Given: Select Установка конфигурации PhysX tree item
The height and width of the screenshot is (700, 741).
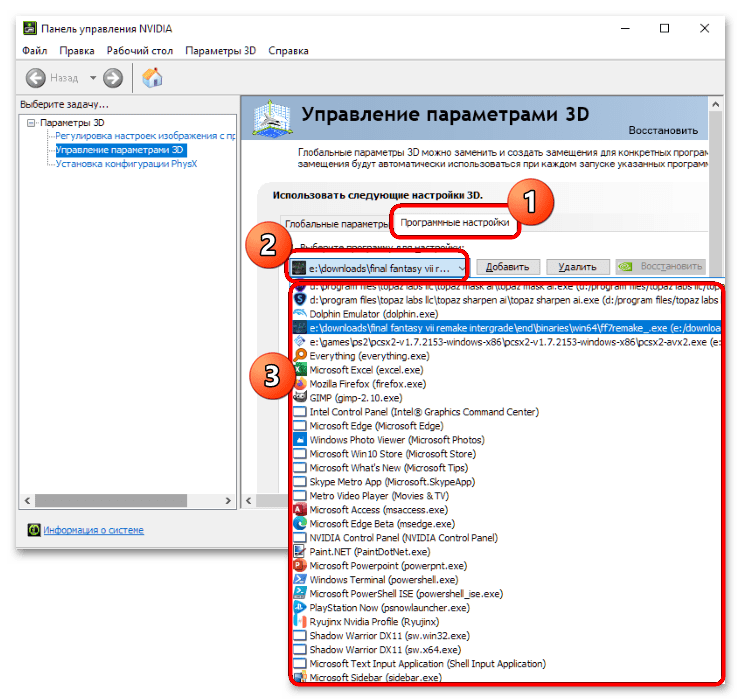Looking at the screenshot, I should (126, 164).
